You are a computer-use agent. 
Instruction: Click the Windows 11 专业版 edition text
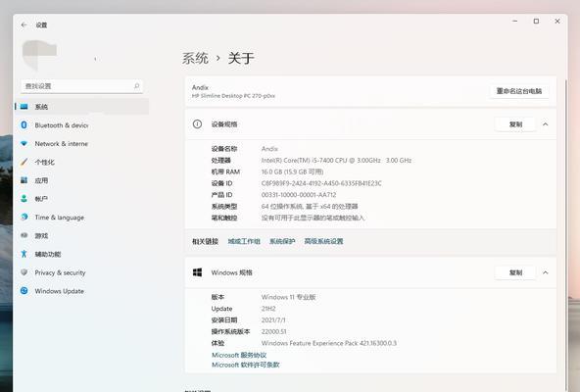[x=288, y=297]
